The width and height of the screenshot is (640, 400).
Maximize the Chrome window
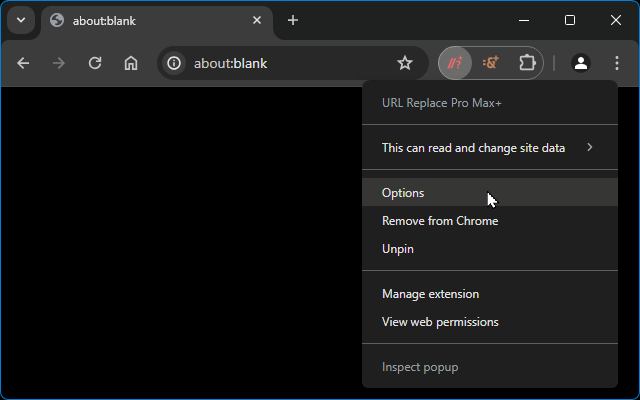point(570,20)
